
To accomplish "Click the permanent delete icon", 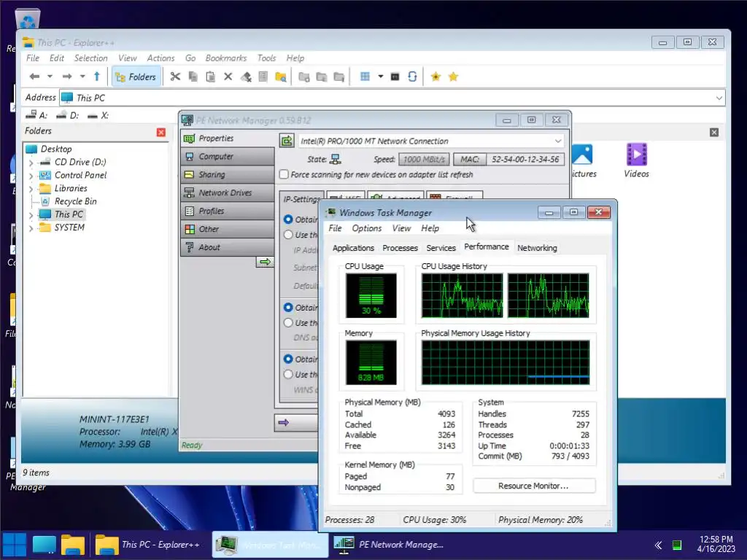I will (246, 77).
